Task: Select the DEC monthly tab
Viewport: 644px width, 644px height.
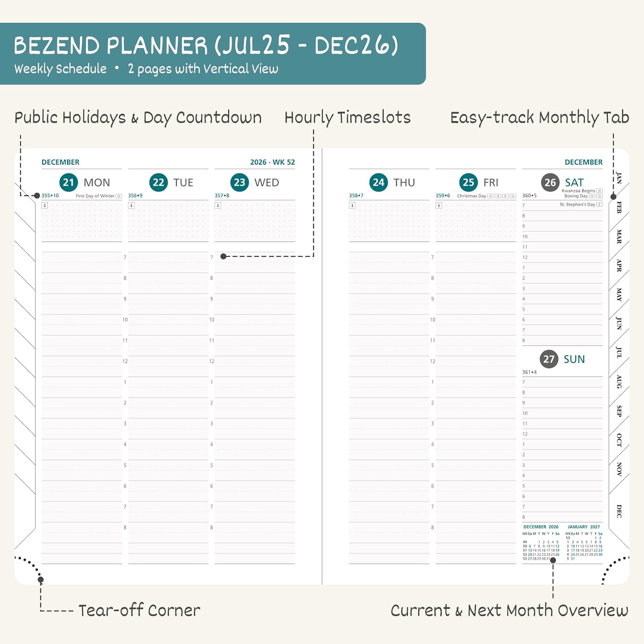Action: [x=619, y=511]
